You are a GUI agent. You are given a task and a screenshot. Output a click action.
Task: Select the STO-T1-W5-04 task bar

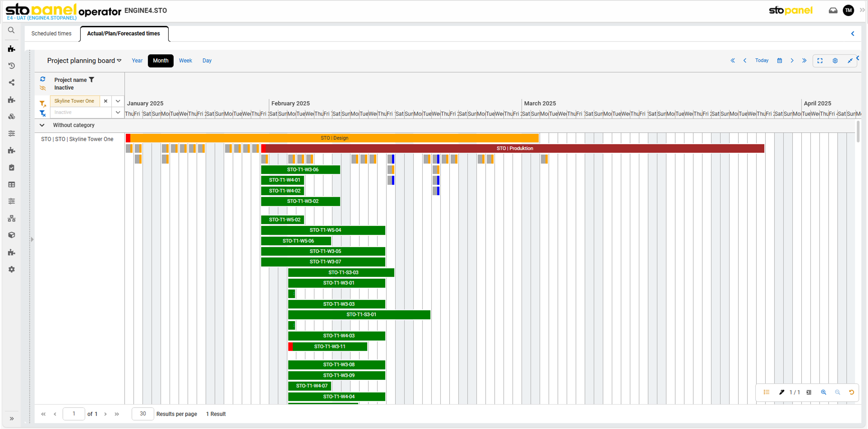click(323, 230)
